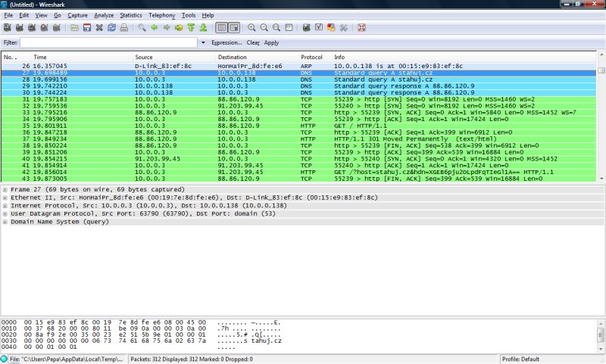The height and width of the screenshot is (364, 606).
Task: Select packet 37 301 Moved Permanently
Action: click(x=298, y=139)
